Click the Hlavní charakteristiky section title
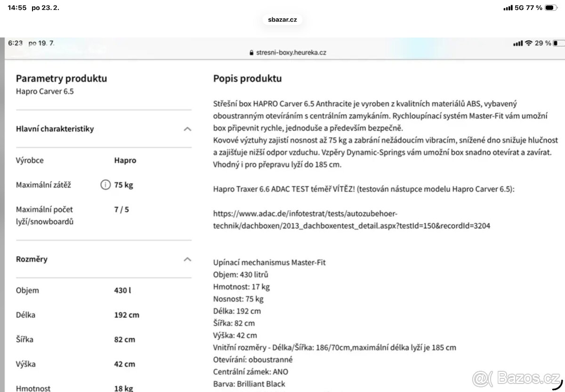This screenshot has height=392, width=565. click(x=55, y=129)
